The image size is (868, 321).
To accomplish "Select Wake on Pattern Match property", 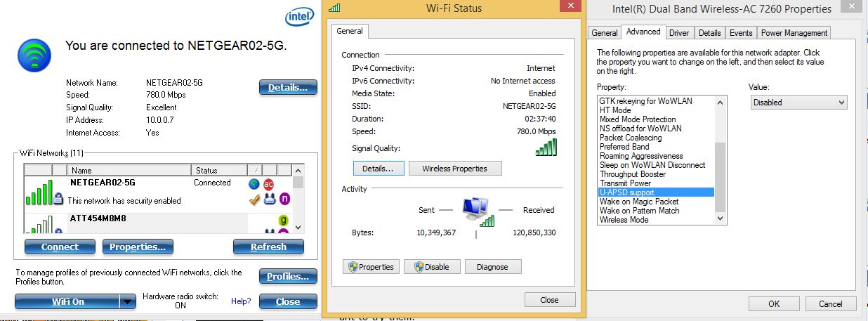I will tap(640, 211).
